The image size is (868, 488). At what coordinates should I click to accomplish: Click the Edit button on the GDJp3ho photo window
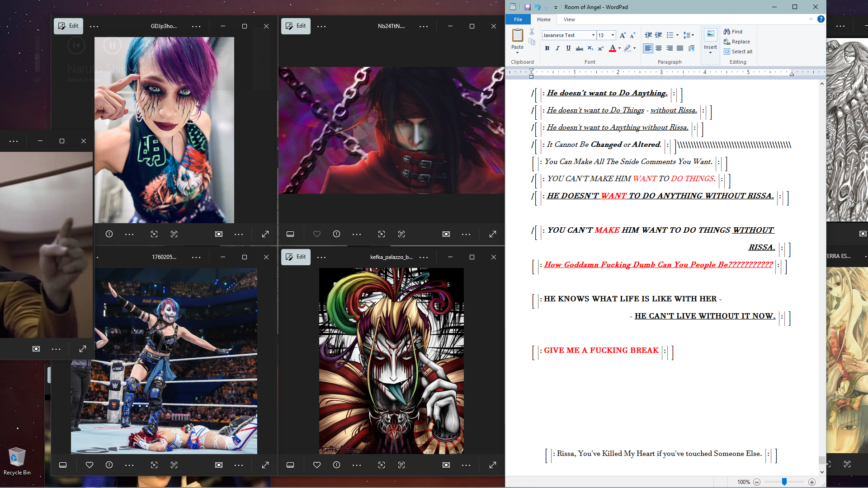tap(68, 26)
